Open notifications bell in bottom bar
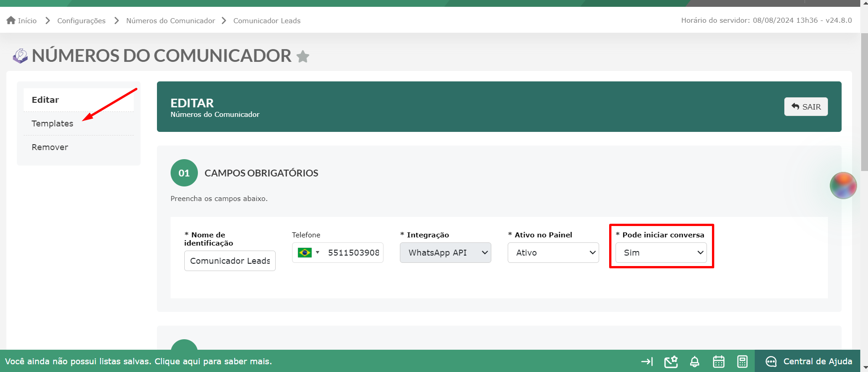 695,362
